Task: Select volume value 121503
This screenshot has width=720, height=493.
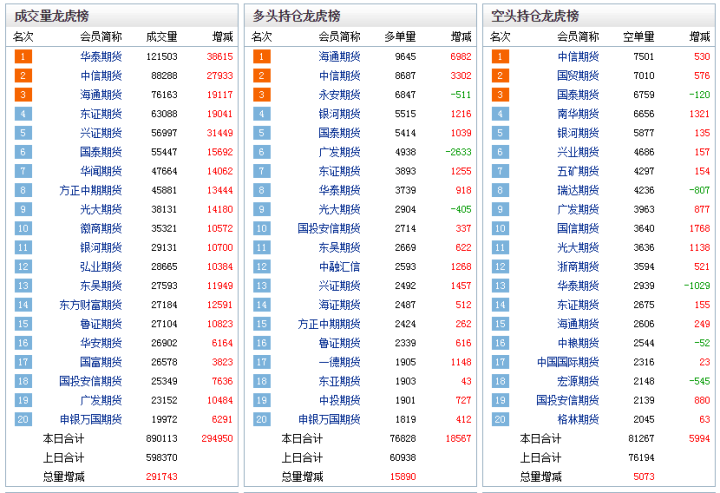Action: [x=162, y=56]
